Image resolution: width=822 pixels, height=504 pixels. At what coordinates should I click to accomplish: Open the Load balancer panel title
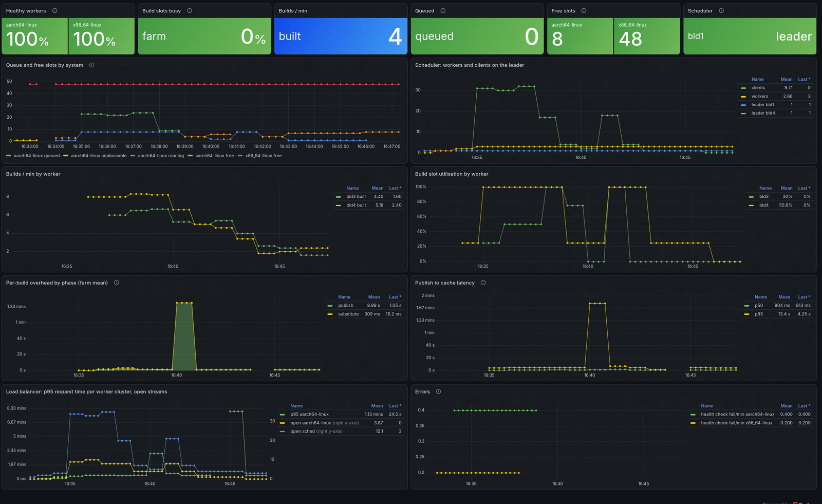[86, 392]
